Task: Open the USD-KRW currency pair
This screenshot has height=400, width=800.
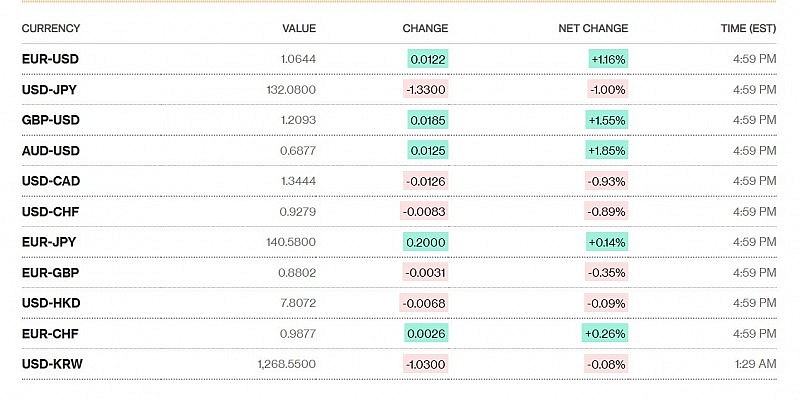Action: click(x=52, y=364)
